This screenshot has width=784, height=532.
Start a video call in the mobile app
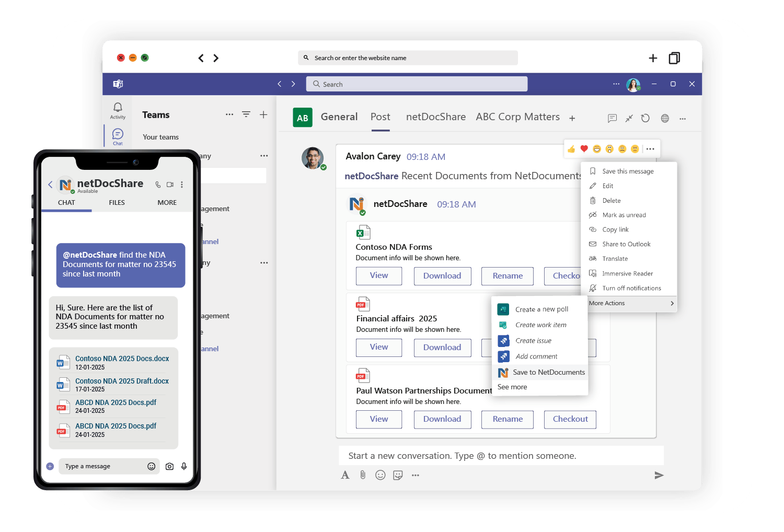click(170, 184)
